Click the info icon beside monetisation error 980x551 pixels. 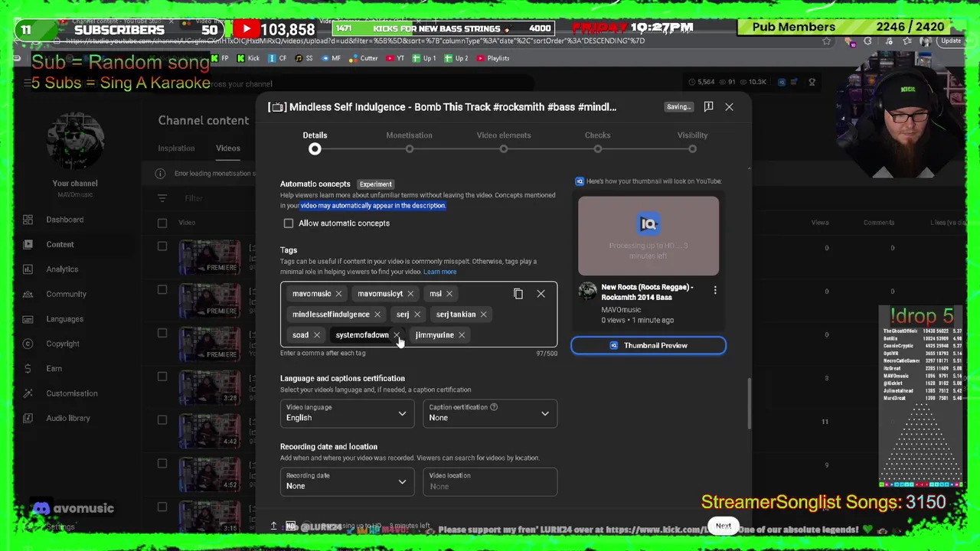pyautogui.click(x=160, y=174)
